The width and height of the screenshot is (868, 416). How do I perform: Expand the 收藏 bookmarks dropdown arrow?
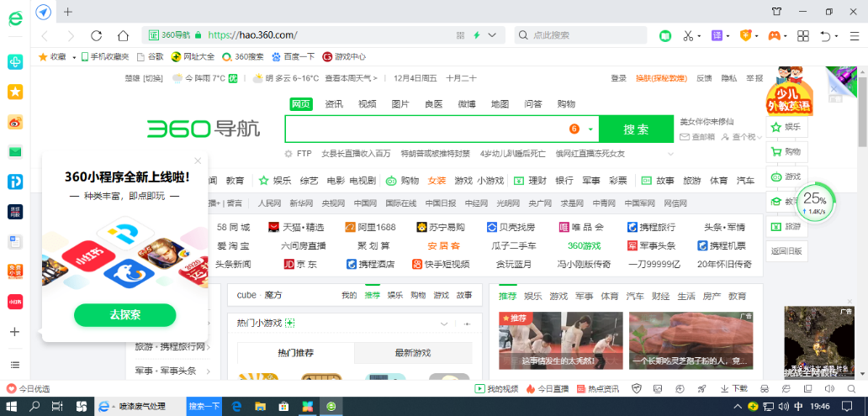pyautogui.click(x=74, y=57)
